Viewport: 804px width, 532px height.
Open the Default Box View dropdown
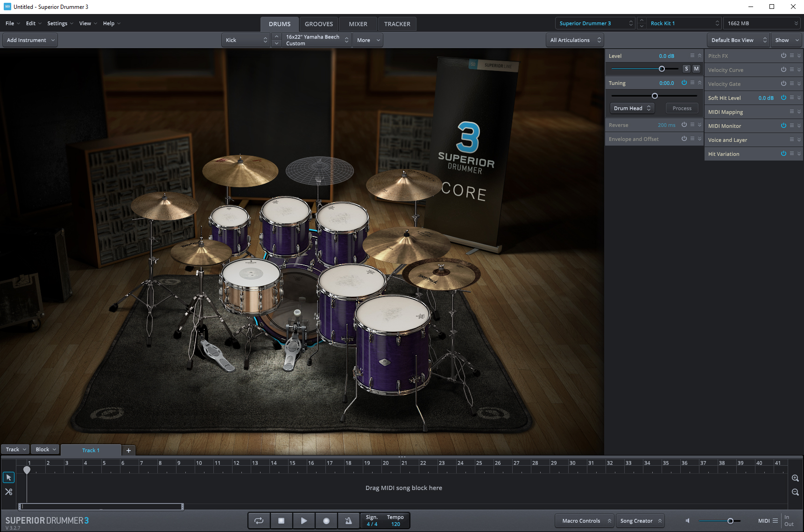(738, 40)
